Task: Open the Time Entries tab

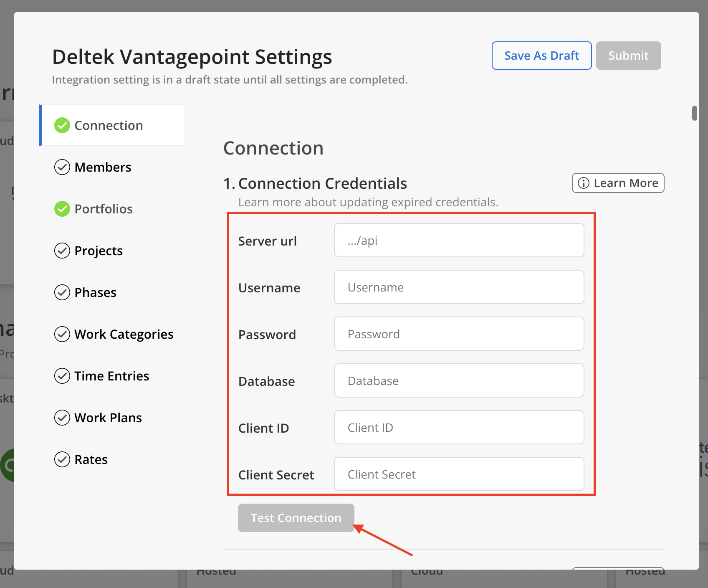Action: tap(112, 376)
